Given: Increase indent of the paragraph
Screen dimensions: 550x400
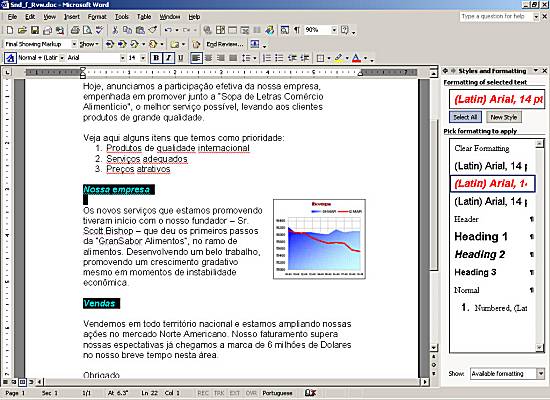Looking at the screenshot, I should click(x=304, y=58).
